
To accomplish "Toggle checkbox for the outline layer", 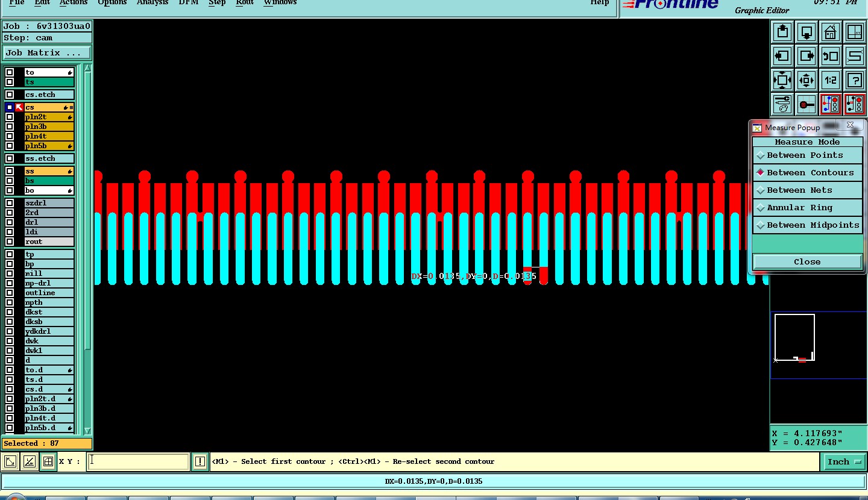I will pyautogui.click(x=10, y=293).
